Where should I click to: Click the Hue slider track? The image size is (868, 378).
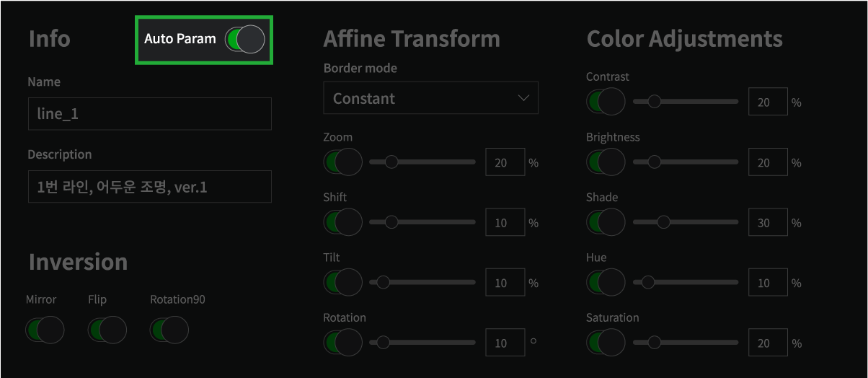(686, 282)
